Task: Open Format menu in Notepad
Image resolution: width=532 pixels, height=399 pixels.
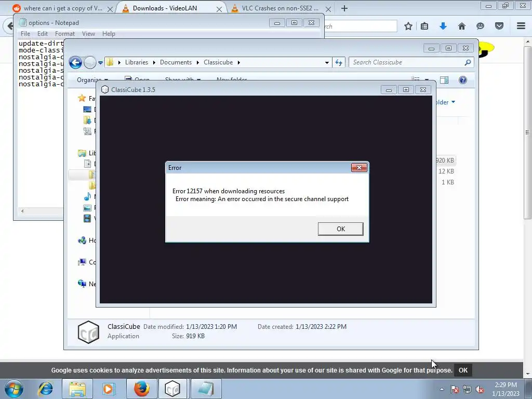Action: point(64,34)
